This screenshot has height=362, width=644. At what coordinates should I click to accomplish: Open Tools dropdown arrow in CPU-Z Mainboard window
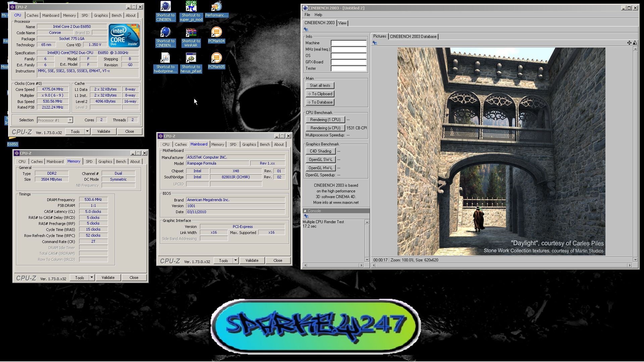pyautogui.click(x=235, y=260)
